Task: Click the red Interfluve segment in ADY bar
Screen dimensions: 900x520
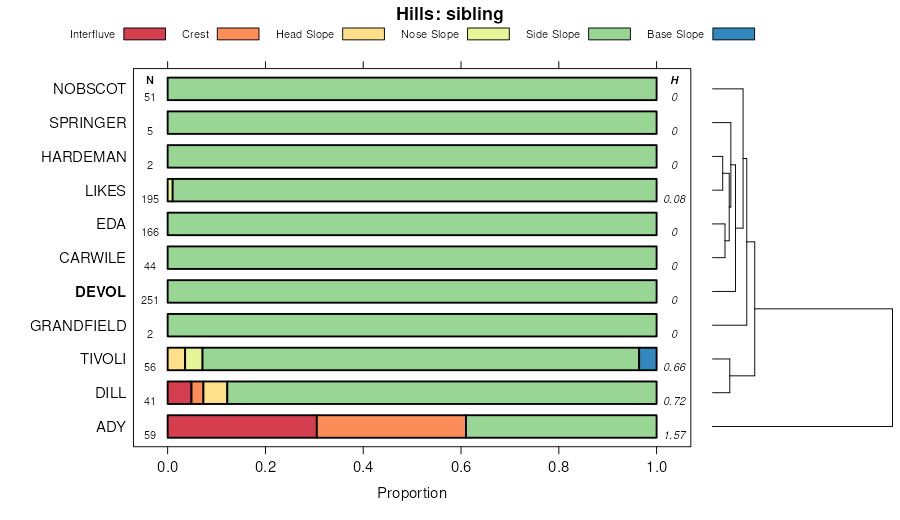Action: (242, 427)
